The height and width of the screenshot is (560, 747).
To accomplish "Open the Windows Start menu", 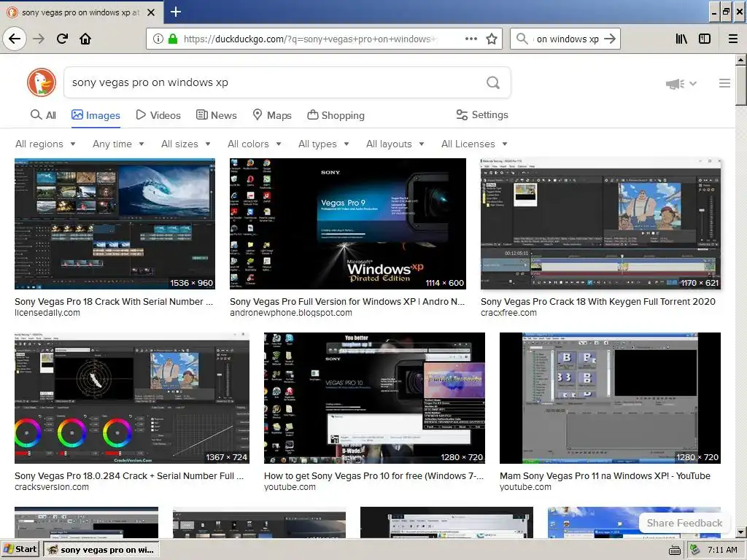I will (x=21, y=550).
